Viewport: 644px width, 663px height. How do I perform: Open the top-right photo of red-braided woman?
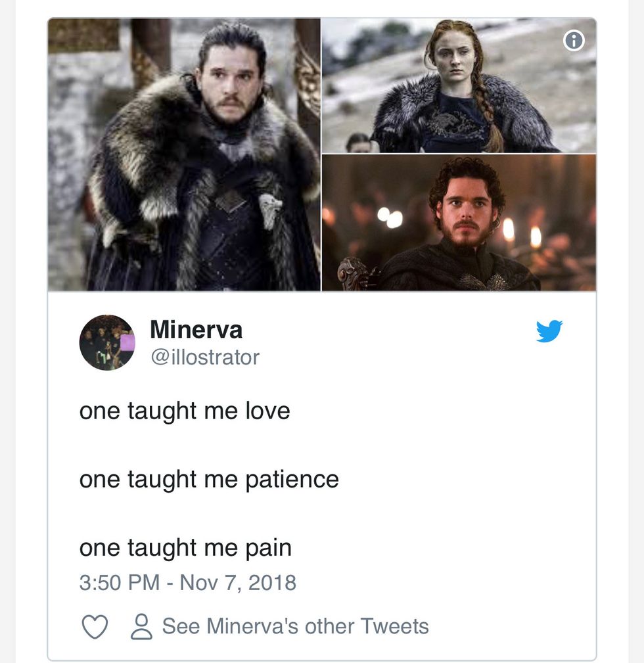tap(459, 85)
